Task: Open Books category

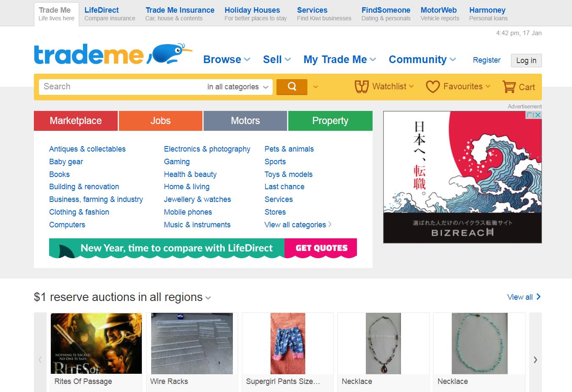Action: 59,174
